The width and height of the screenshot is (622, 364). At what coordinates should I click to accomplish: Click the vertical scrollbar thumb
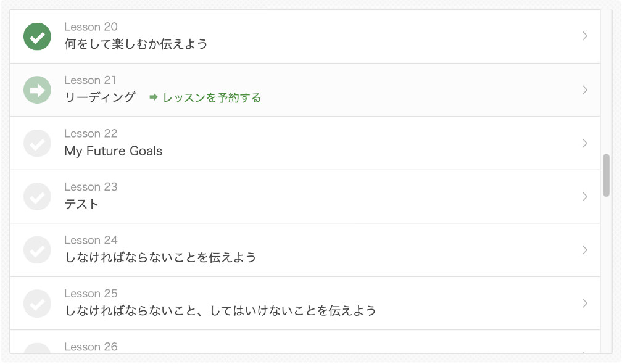607,175
